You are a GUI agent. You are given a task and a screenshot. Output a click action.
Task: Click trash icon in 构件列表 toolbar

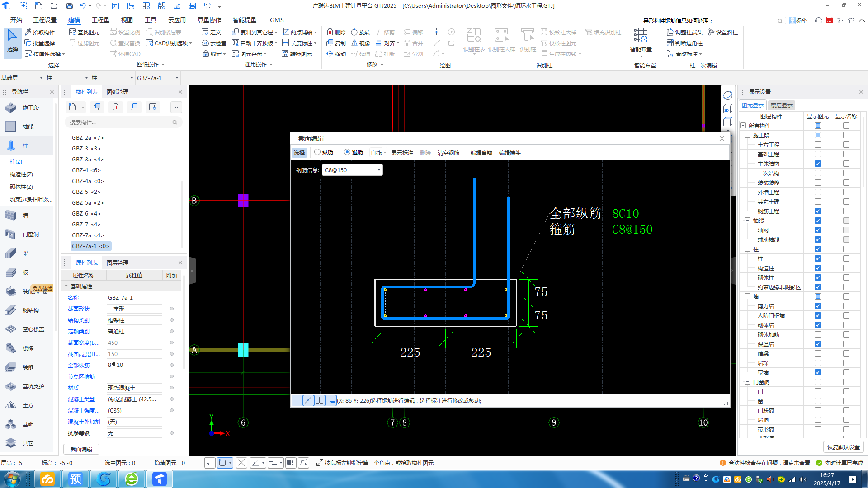pos(116,107)
